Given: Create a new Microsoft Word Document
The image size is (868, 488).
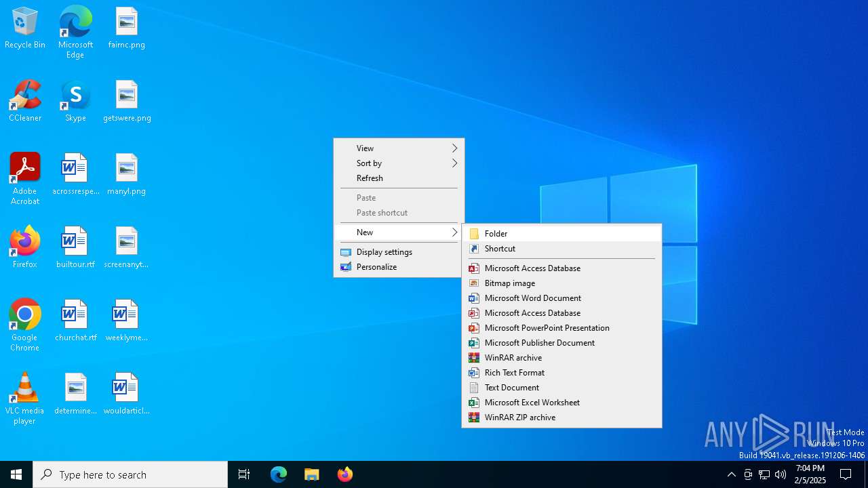Looking at the screenshot, I should pos(561,298).
